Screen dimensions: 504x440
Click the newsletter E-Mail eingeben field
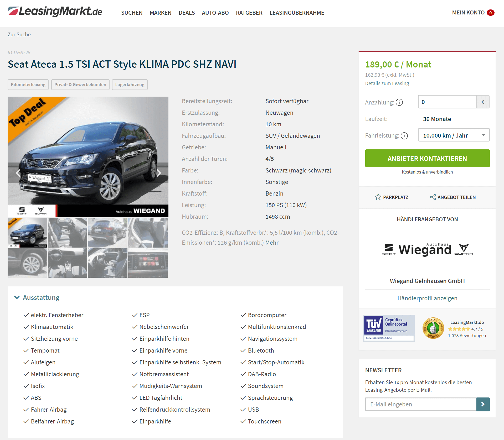[x=421, y=404]
